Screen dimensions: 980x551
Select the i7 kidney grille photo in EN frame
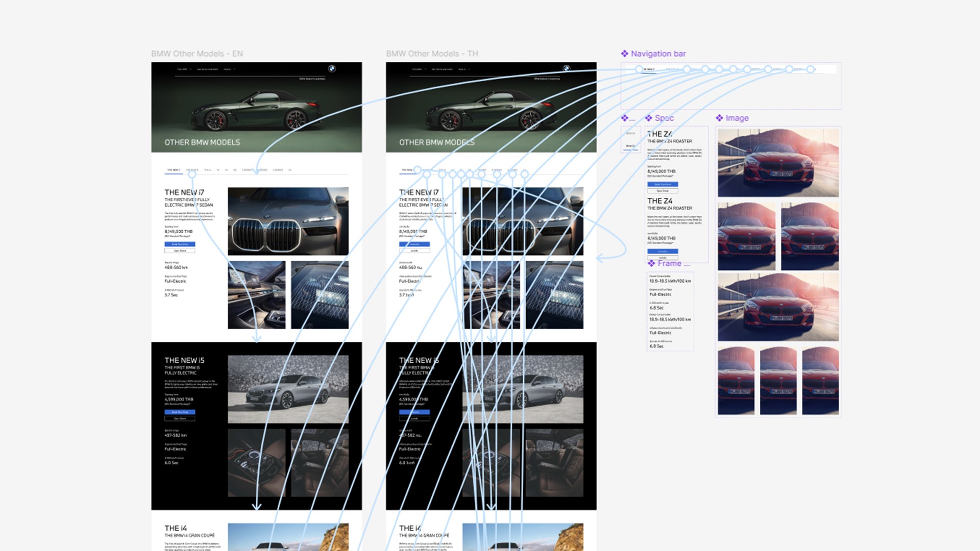[288, 221]
